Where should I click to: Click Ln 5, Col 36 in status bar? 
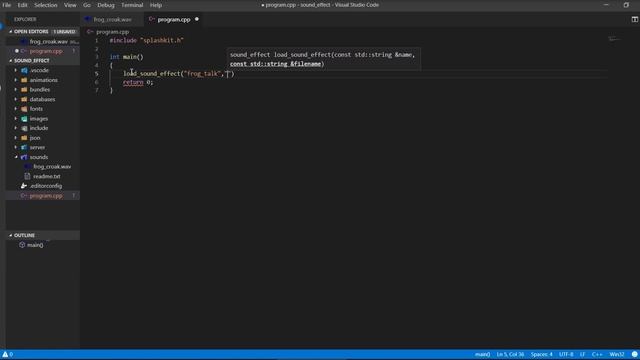pos(510,354)
